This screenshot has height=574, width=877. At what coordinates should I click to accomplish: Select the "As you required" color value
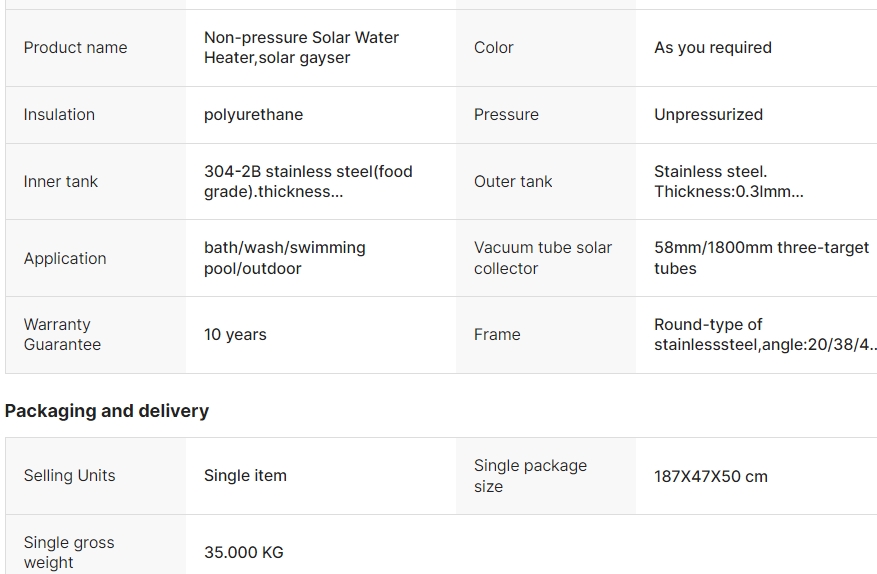pyautogui.click(x=712, y=48)
